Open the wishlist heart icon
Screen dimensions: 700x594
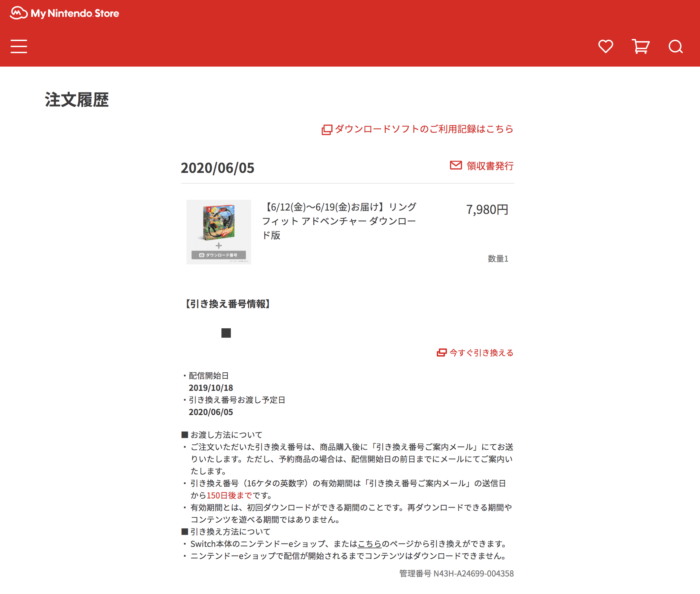[606, 46]
